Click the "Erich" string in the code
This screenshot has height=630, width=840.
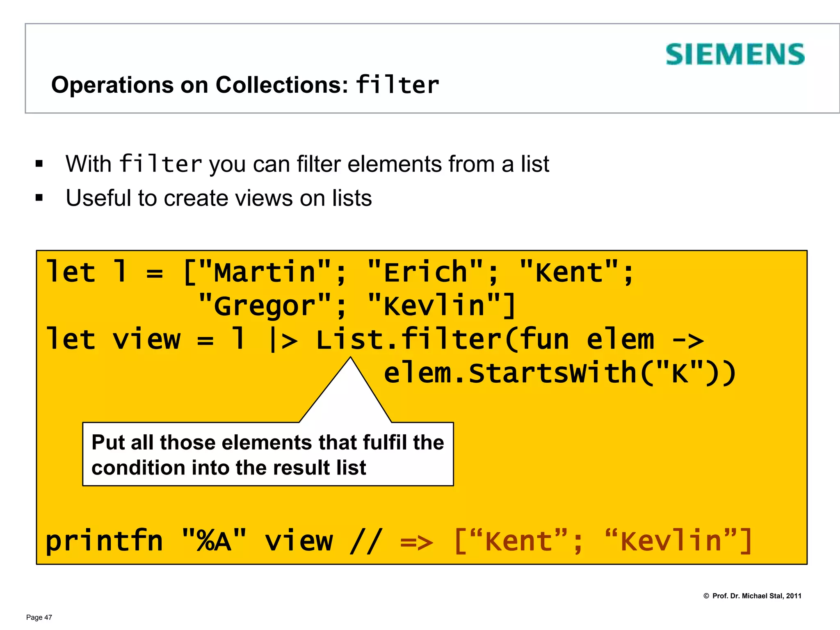tap(425, 272)
